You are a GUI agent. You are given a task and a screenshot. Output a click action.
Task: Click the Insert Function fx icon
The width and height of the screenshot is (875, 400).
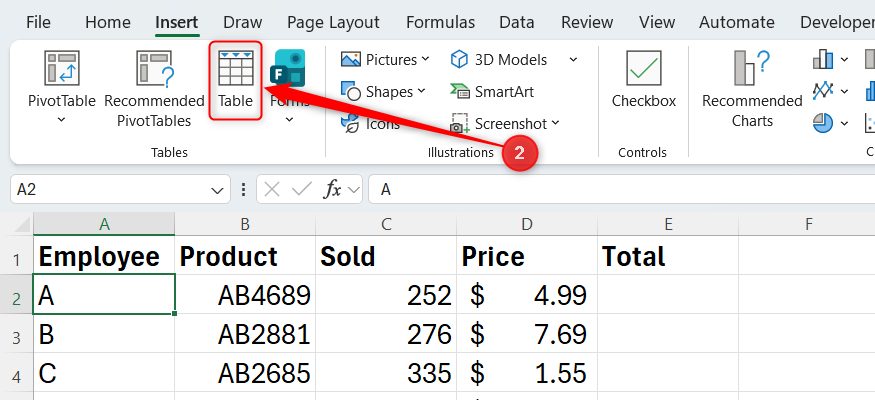(x=333, y=190)
